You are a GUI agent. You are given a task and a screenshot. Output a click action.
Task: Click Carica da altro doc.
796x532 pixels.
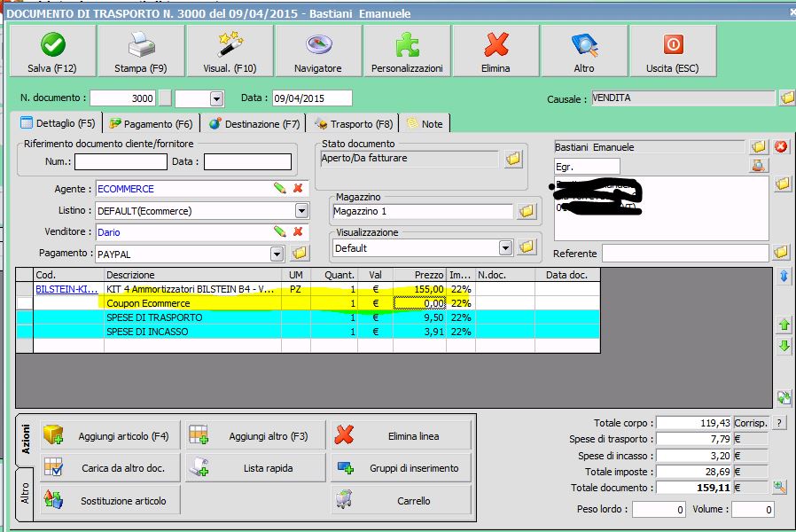(110, 467)
